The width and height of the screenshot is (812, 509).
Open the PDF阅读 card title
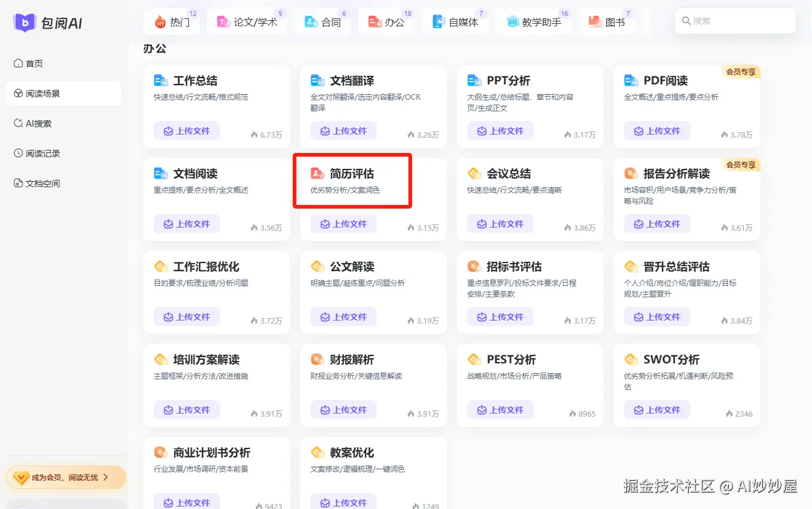pos(666,81)
